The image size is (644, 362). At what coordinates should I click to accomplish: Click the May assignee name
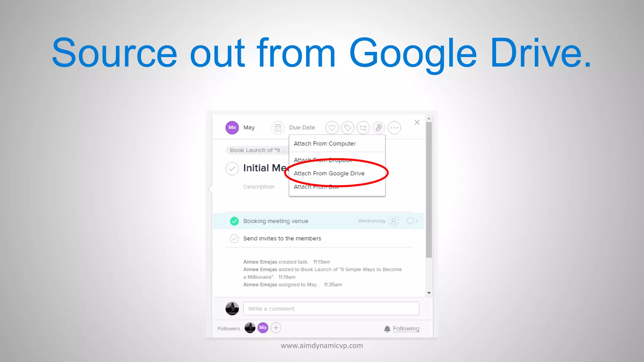coord(249,128)
